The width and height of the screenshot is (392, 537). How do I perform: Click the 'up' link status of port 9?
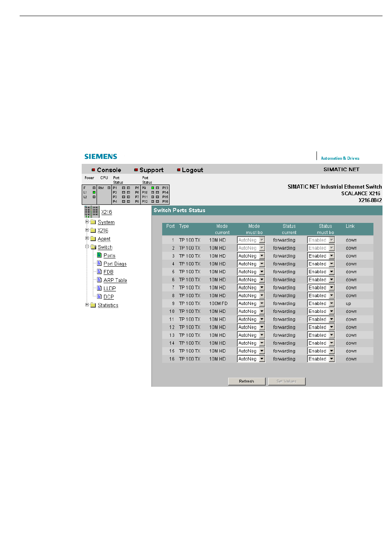348,303
